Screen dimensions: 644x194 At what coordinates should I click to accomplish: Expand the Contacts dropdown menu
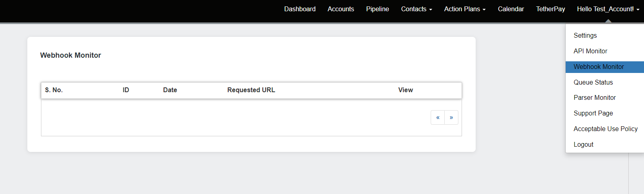click(416, 9)
